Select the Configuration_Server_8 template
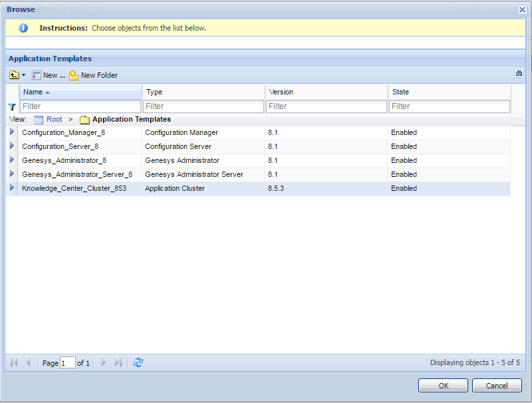 pos(60,146)
